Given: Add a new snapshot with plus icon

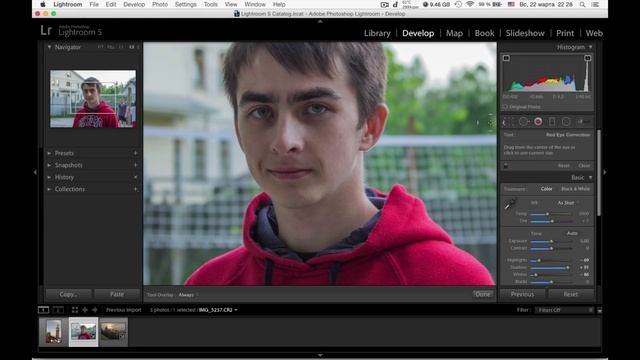Looking at the screenshot, I should pyautogui.click(x=136, y=165).
